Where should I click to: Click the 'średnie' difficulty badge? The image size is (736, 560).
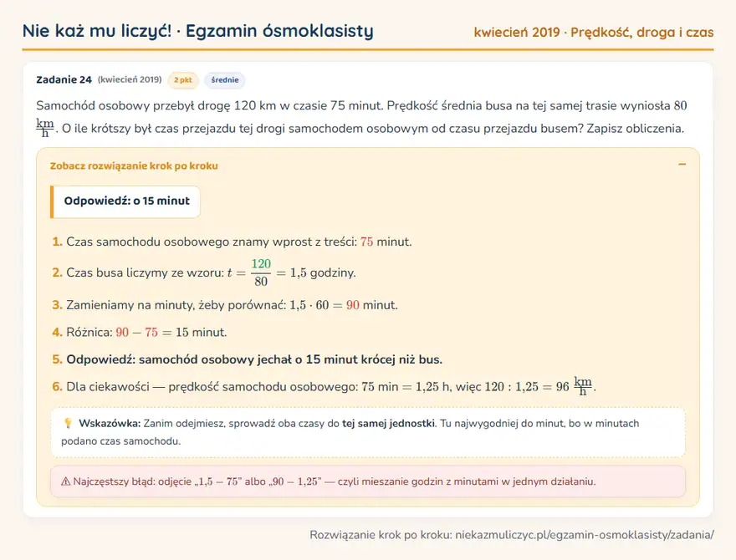(225, 80)
